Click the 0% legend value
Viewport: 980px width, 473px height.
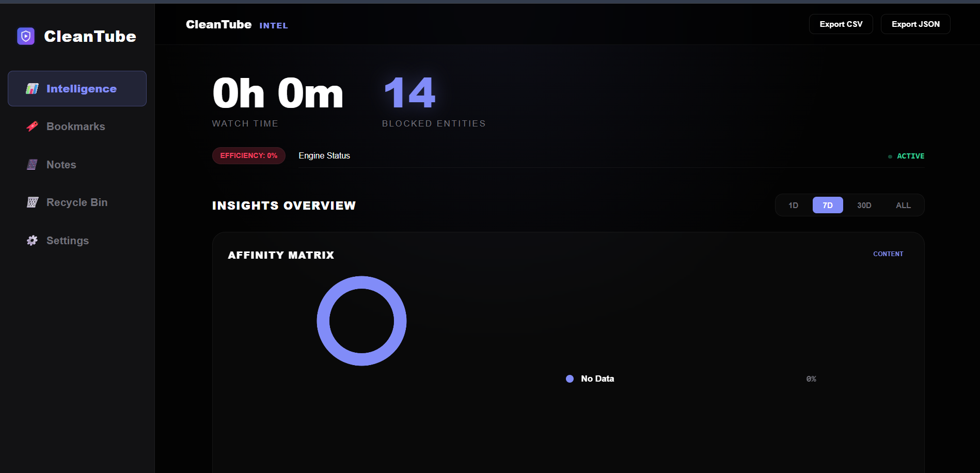[811, 379]
